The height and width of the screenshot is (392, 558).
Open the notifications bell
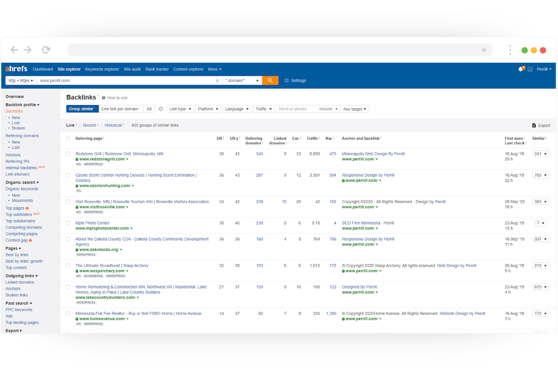point(520,69)
